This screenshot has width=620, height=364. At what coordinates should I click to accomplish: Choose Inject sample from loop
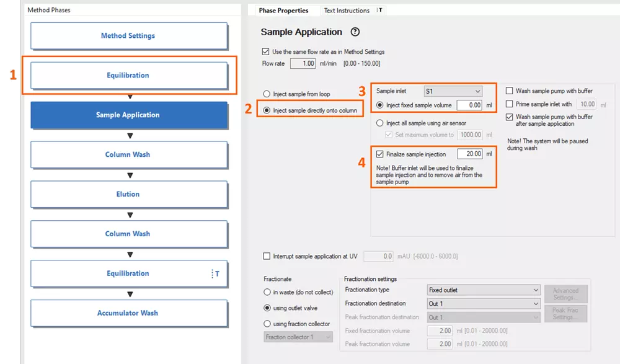click(267, 94)
